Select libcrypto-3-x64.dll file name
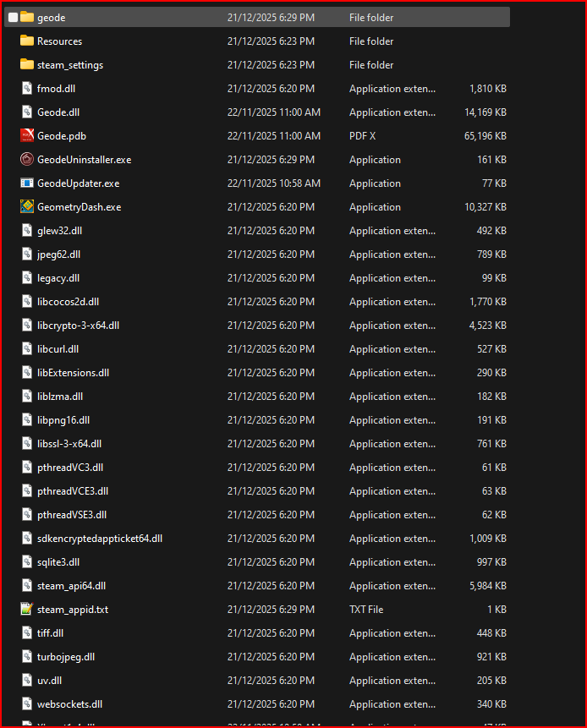The height and width of the screenshot is (728, 587). 78,326
